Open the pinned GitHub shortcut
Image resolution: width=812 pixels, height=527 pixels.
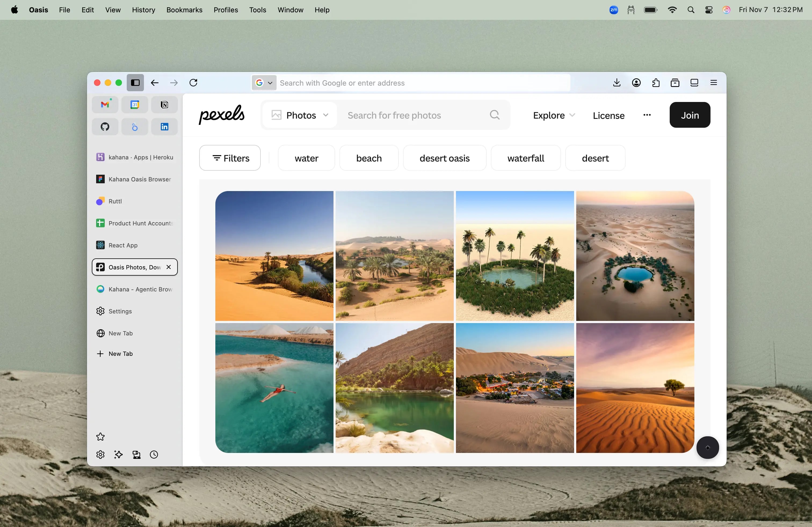point(105,126)
